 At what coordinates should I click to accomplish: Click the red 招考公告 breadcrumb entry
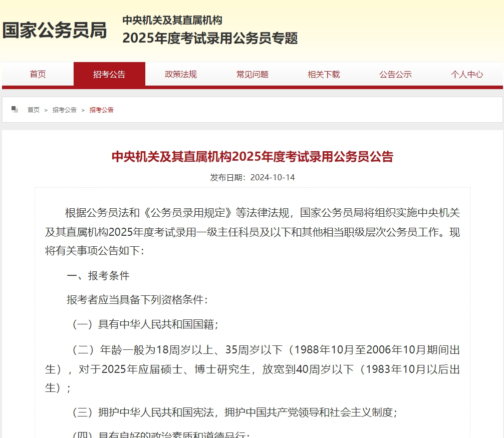[101, 110]
